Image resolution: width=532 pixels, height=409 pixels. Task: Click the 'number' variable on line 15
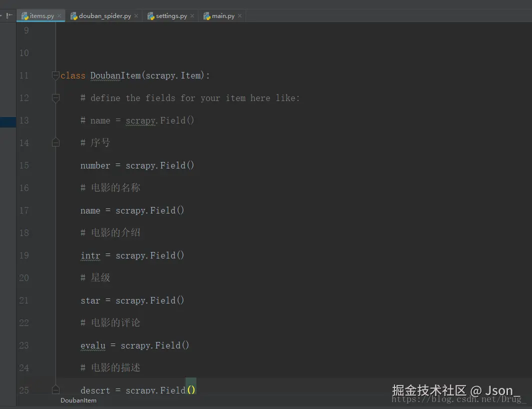tap(95, 165)
